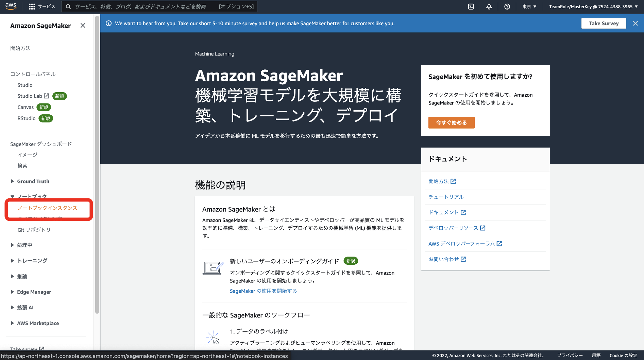The height and width of the screenshot is (360, 644).
Task: Open コントロールパネル in the sidebar
Action: coord(33,74)
